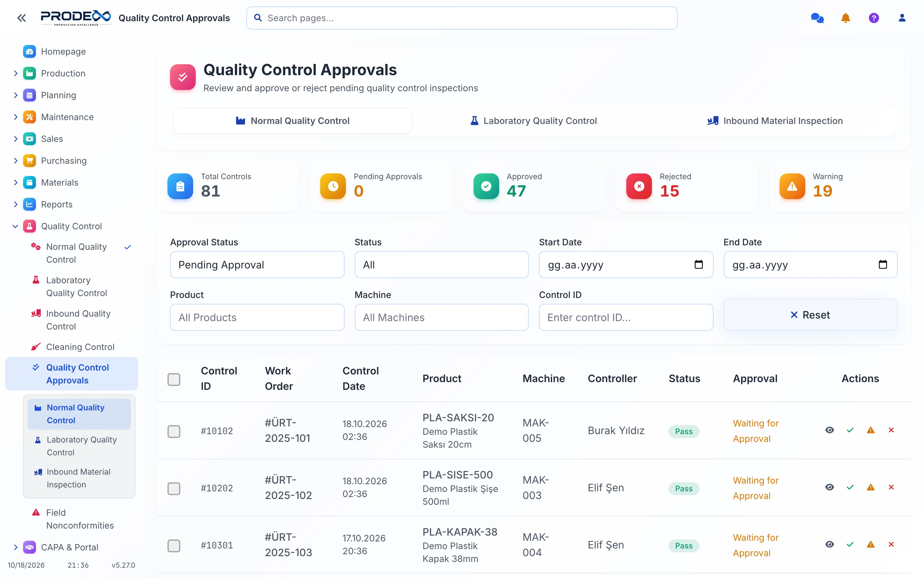Screen dimensions: 924x578
Task: Collapse the sidebar with double-chevron icon
Action: click(x=21, y=18)
